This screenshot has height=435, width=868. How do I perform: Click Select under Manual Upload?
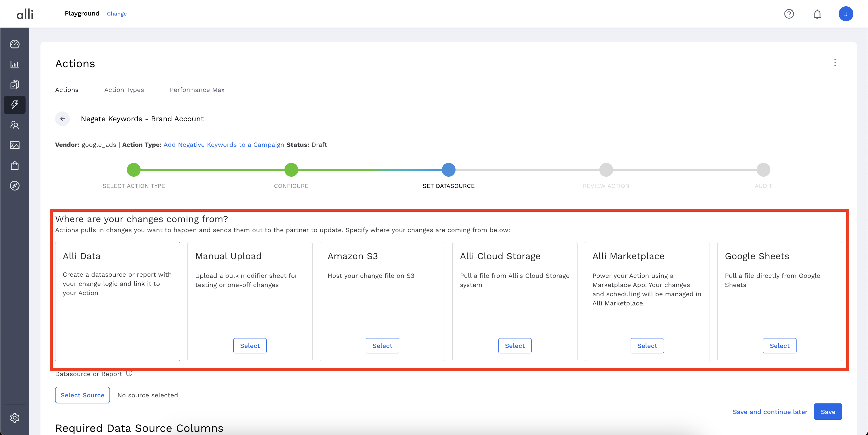[x=250, y=346]
